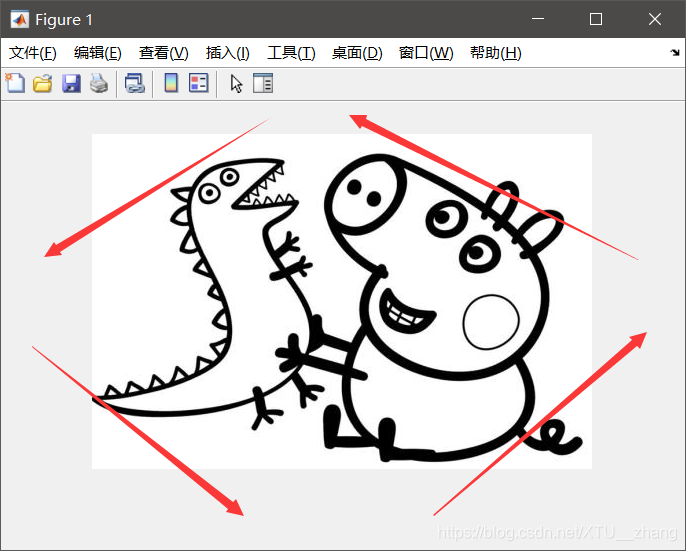This screenshot has width=686, height=551.
Task: Print the figure with the printer icon
Action: pyautogui.click(x=99, y=83)
